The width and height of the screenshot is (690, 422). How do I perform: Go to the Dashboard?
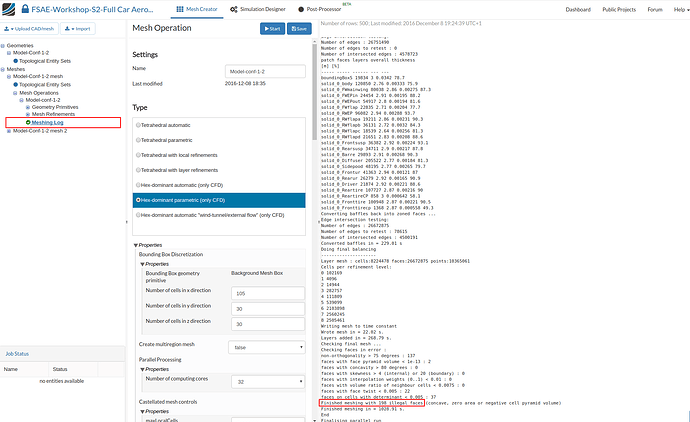click(x=578, y=9)
